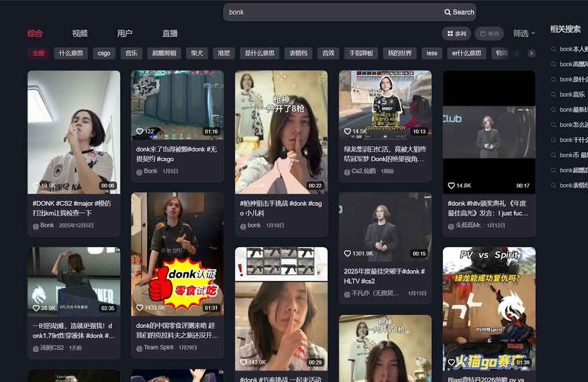Click heart icon showing 14.5K likes
Viewport: 588px width, 382px height.
coord(347,131)
